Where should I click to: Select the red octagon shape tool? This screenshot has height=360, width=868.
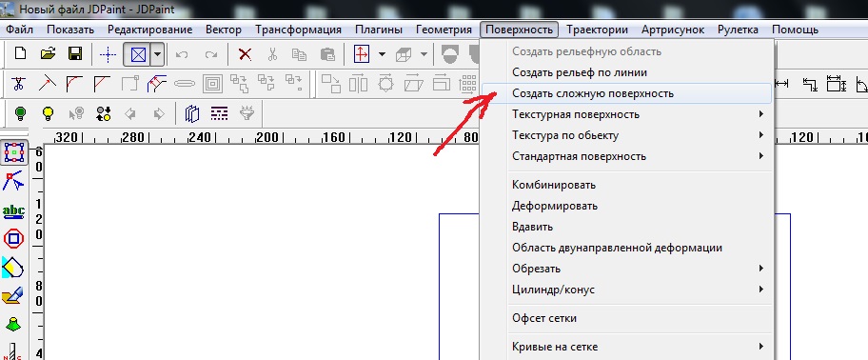[13, 239]
